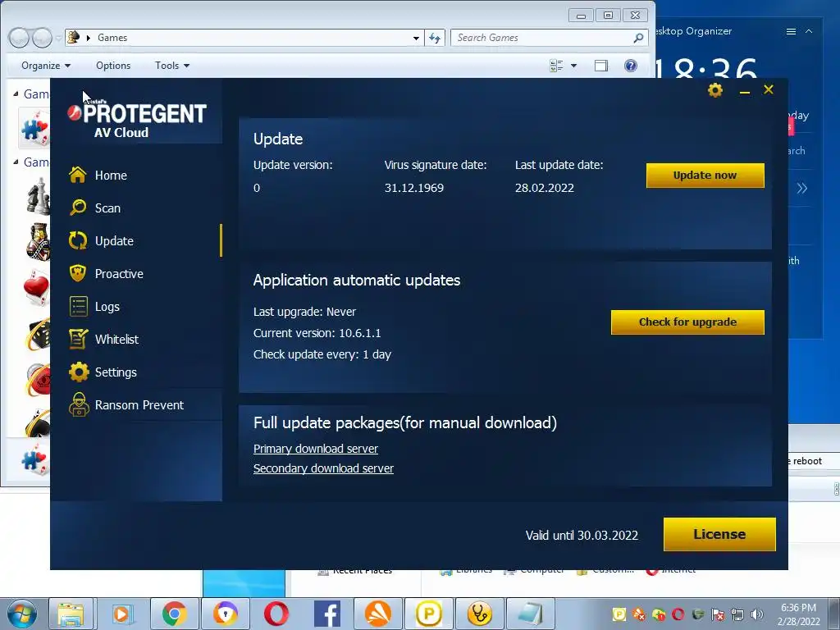Click the refresh button beside the address bar
This screenshot has height=630, width=840.
[x=435, y=38]
